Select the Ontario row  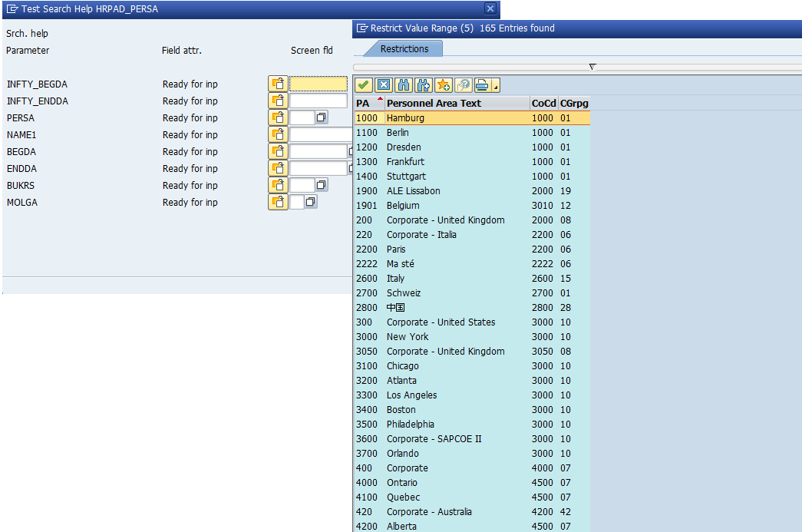coord(472,482)
